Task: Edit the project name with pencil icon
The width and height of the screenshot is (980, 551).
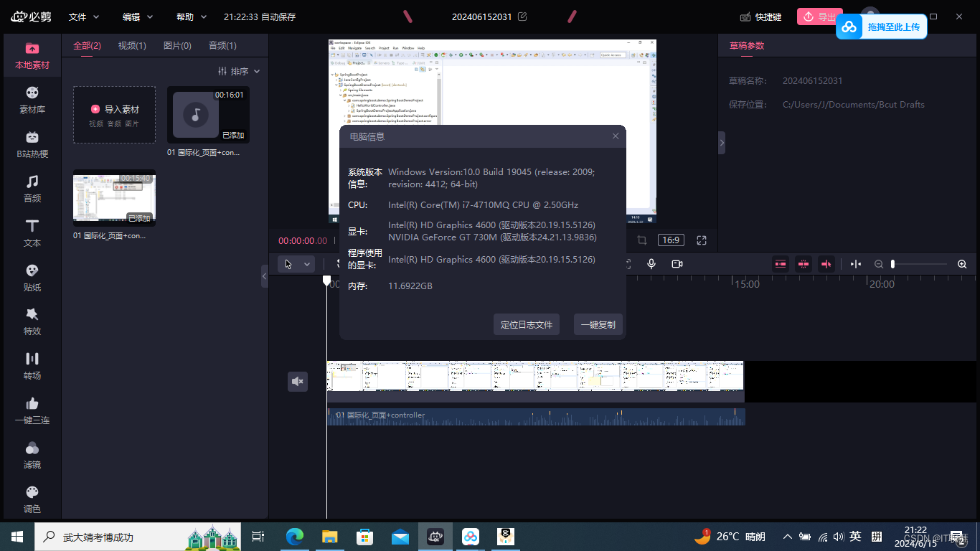Action: click(522, 17)
